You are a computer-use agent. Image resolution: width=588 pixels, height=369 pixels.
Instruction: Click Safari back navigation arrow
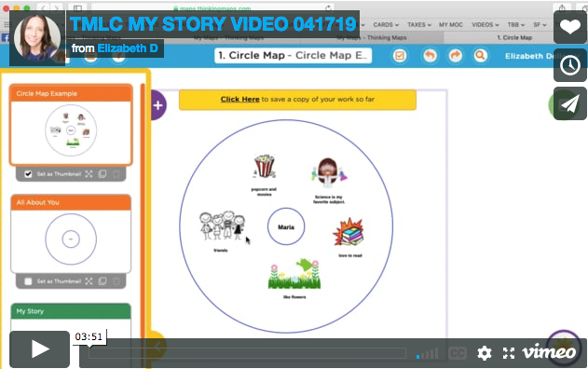44,7
